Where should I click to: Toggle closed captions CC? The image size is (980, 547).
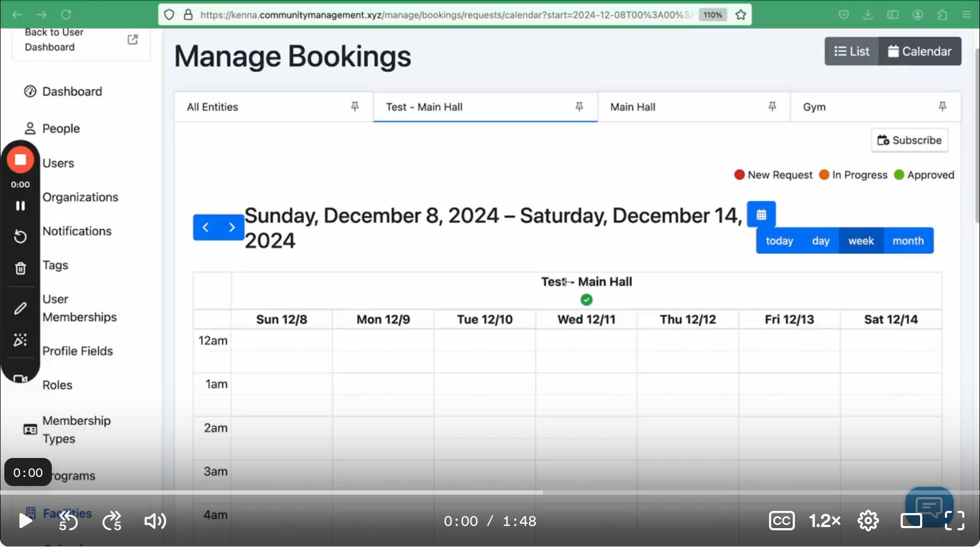[x=781, y=521]
